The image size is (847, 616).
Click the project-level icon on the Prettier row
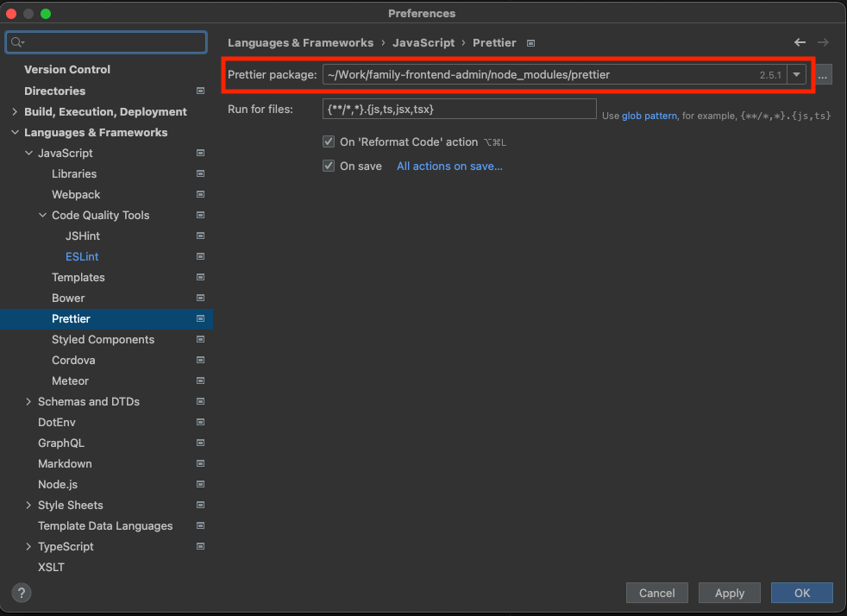tap(200, 318)
